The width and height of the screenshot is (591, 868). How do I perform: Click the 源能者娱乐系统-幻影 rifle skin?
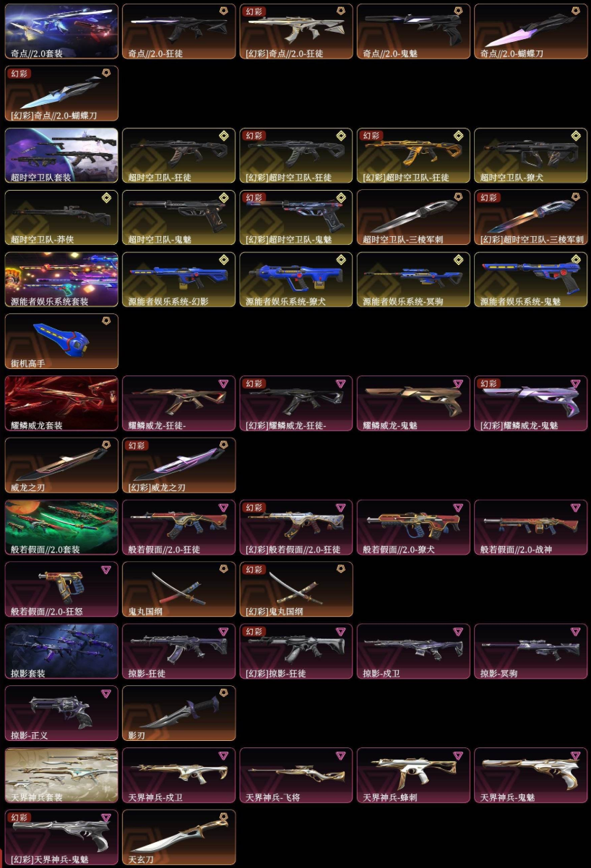click(x=178, y=279)
